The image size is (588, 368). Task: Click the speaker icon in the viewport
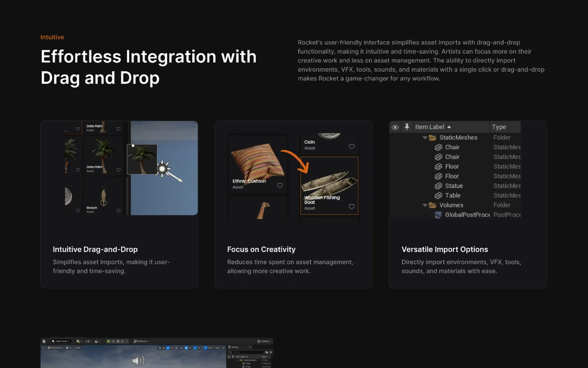tap(138, 360)
